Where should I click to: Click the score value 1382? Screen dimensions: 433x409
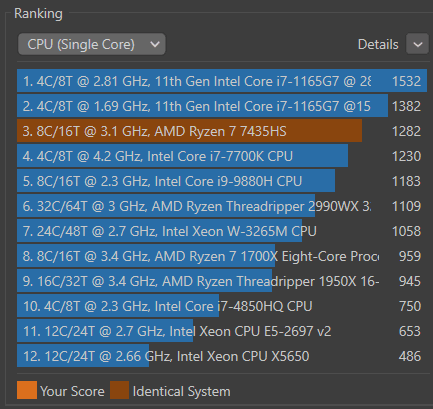pyautogui.click(x=406, y=106)
